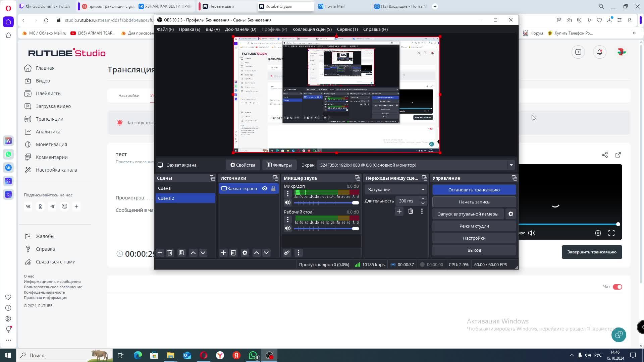This screenshot has height=362, width=644.
Task: Move scene up arrow in Scenes panel
Action: 193,253
